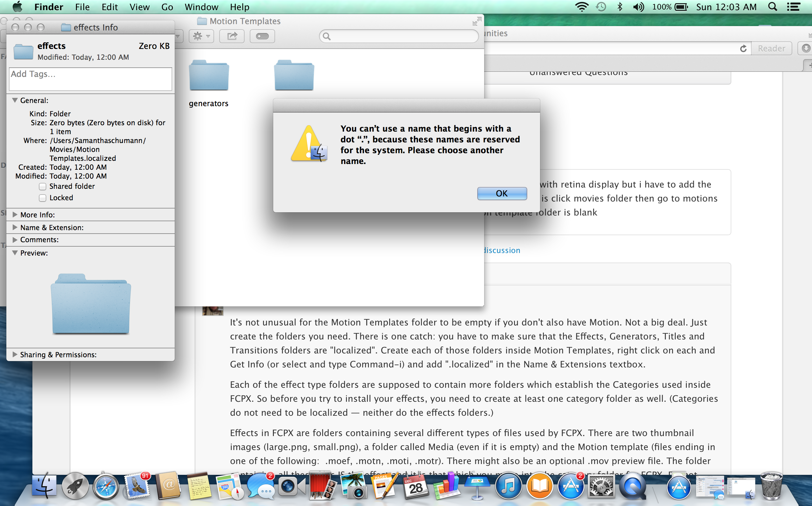The width and height of the screenshot is (812, 506).
Task: Click Safari's page reload icon
Action: pyautogui.click(x=743, y=49)
